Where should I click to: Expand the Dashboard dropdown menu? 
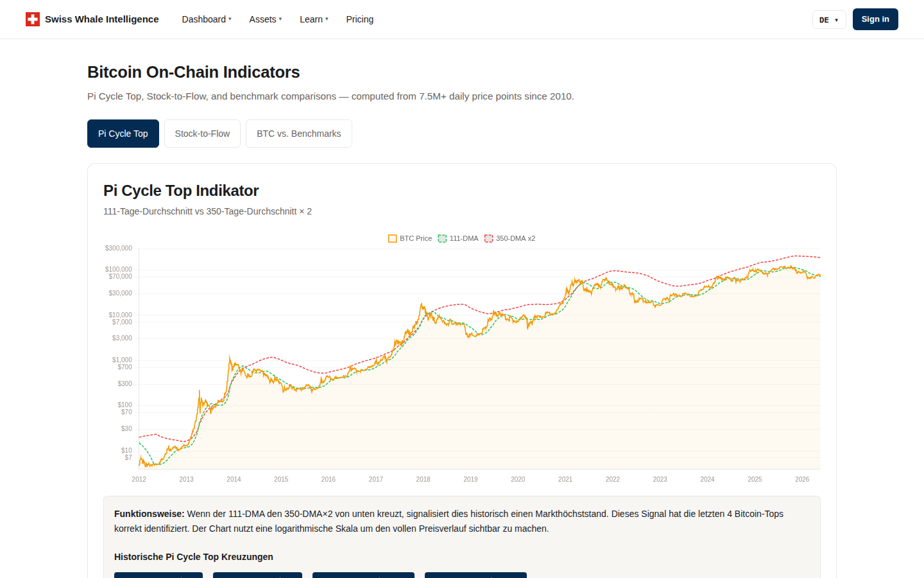pos(207,19)
